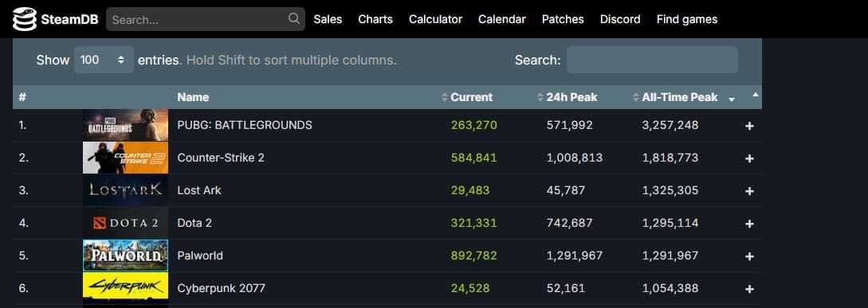Viewport: 868px width, 308px height.
Task: Open Counter-Strike 2 name link
Action: pyautogui.click(x=221, y=158)
